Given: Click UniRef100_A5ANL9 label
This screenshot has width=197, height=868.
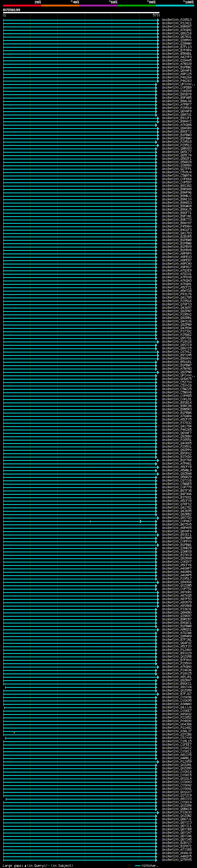Looking at the screenshot, I should tap(176, 470).
